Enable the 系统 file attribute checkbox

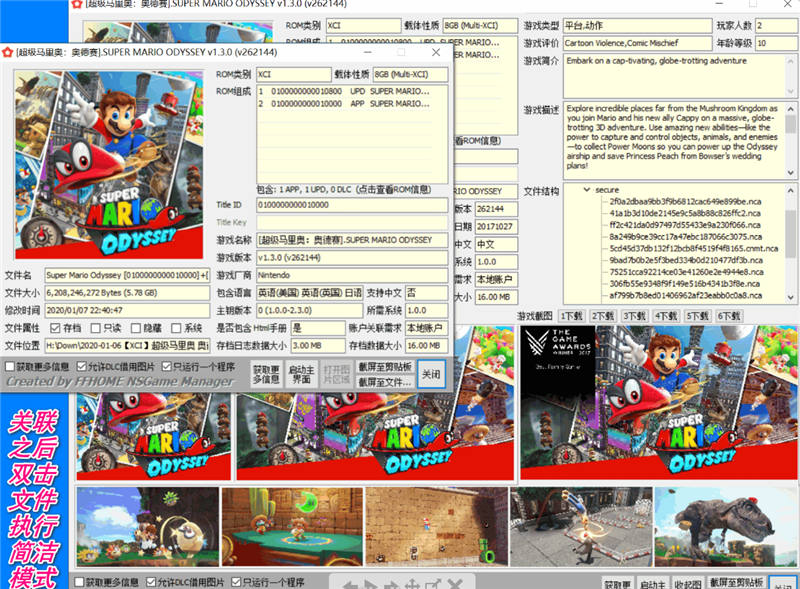point(176,328)
